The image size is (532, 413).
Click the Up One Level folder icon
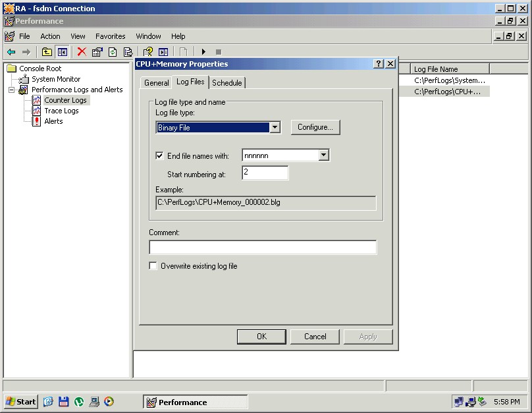[x=47, y=52]
